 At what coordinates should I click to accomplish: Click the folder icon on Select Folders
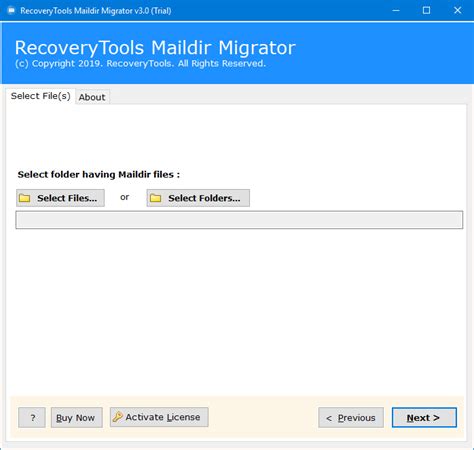point(155,198)
